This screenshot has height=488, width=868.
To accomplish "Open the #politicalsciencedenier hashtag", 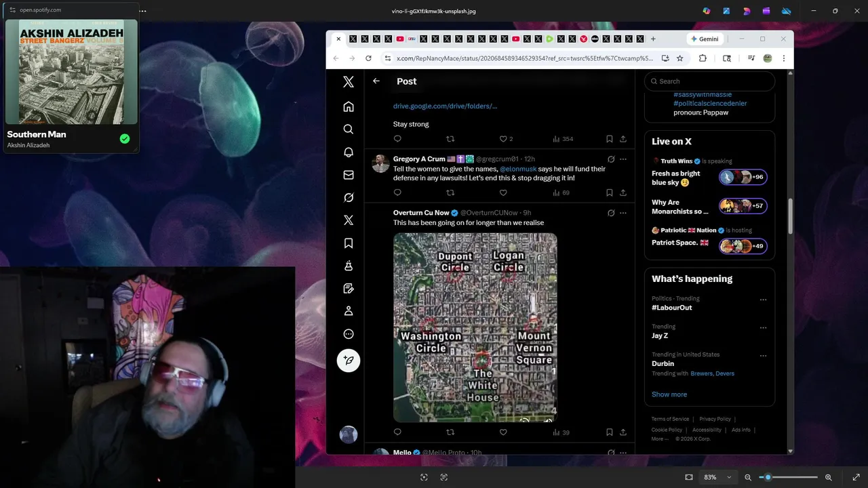I will pos(710,103).
